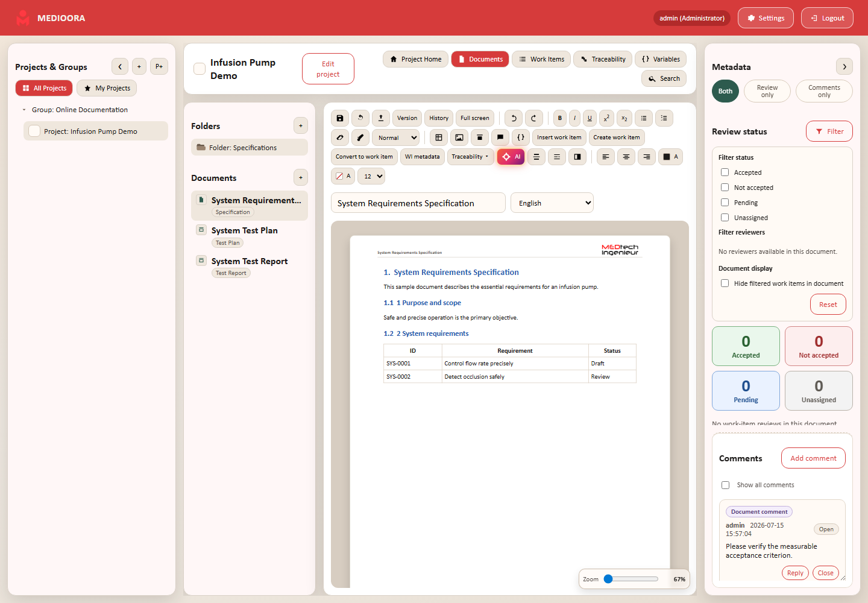Tick the Pending filter checkbox
Screen dimensions: 868x603
(725, 203)
